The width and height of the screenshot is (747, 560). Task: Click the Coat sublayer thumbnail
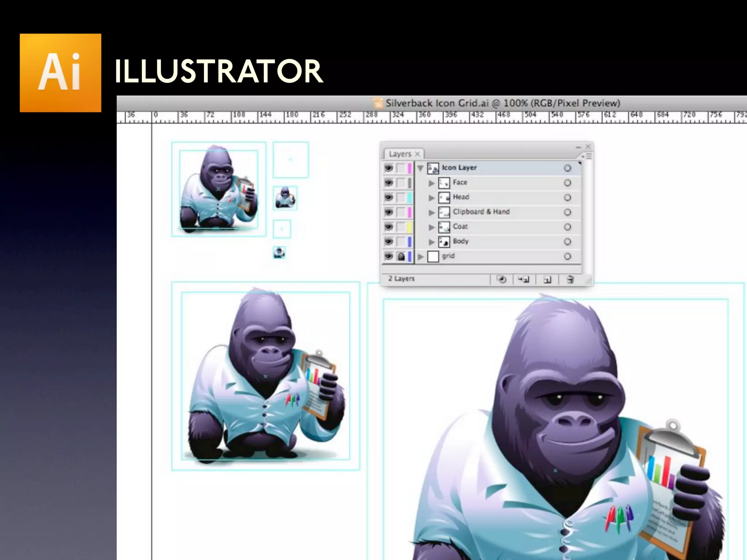[444, 227]
